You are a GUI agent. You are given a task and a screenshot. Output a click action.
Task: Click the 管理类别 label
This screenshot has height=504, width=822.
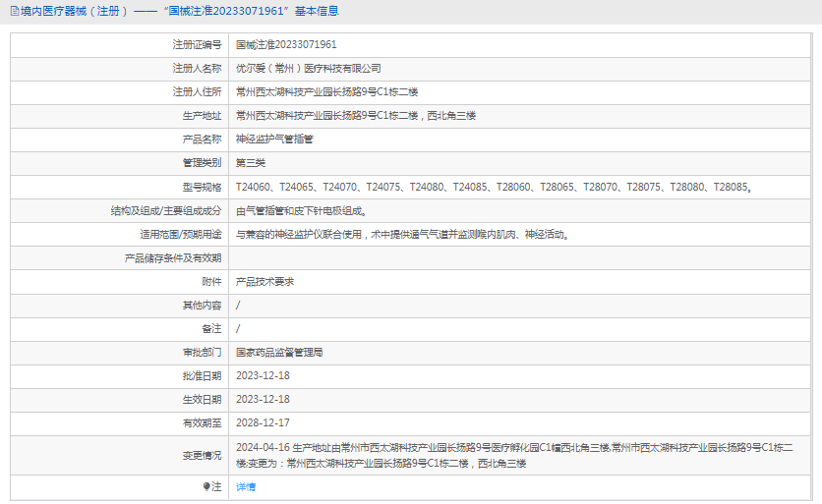(202, 162)
